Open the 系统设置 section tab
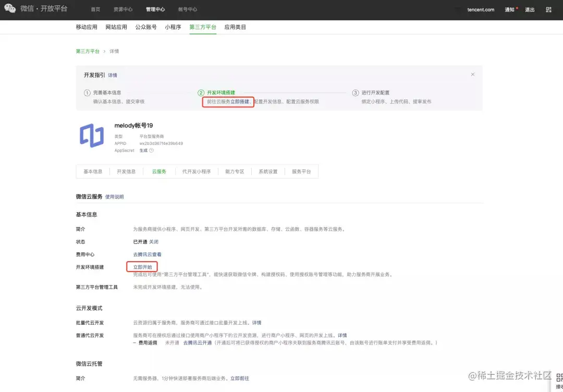 click(268, 171)
